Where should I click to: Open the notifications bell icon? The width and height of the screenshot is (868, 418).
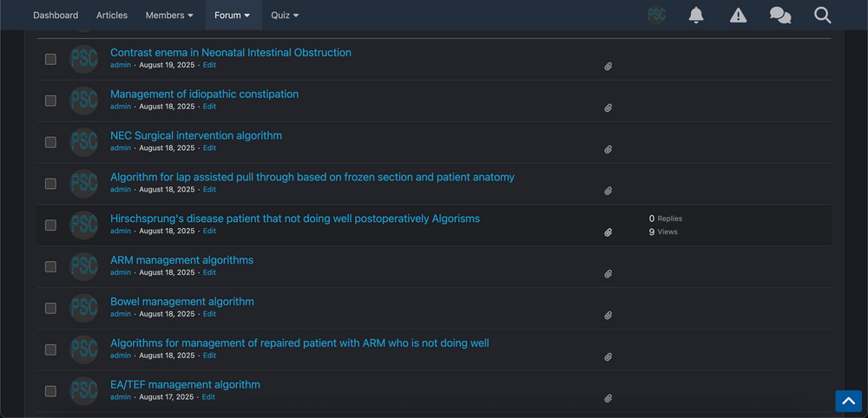696,16
